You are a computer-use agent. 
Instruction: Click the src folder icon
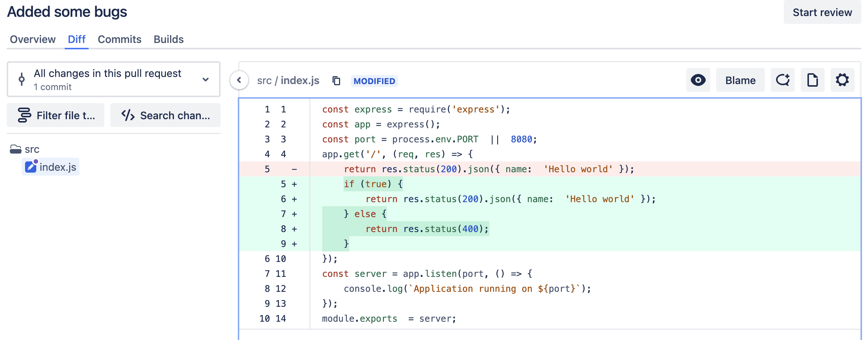(x=16, y=149)
